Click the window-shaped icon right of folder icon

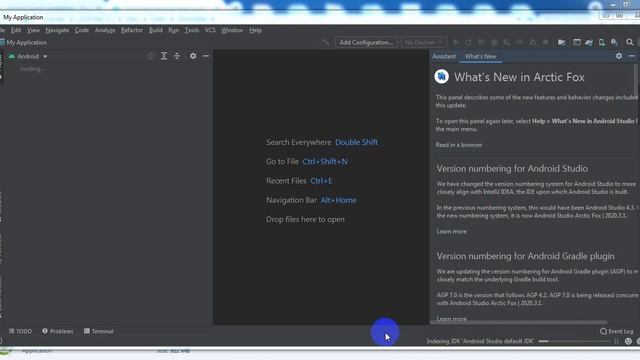(576, 42)
